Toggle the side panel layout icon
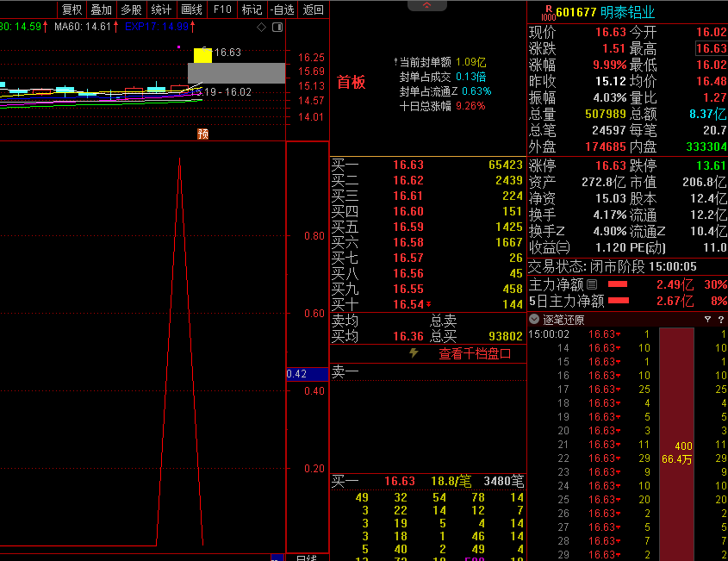The width and height of the screenshot is (728, 561). (x=277, y=27)
